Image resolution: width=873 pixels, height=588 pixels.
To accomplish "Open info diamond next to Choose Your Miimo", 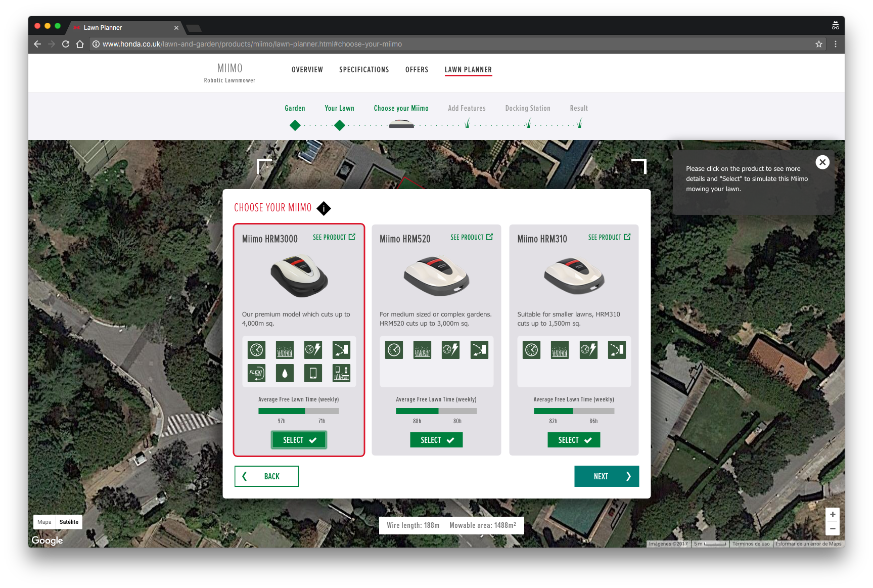I will pyautogui.click(x=324, y=208).
